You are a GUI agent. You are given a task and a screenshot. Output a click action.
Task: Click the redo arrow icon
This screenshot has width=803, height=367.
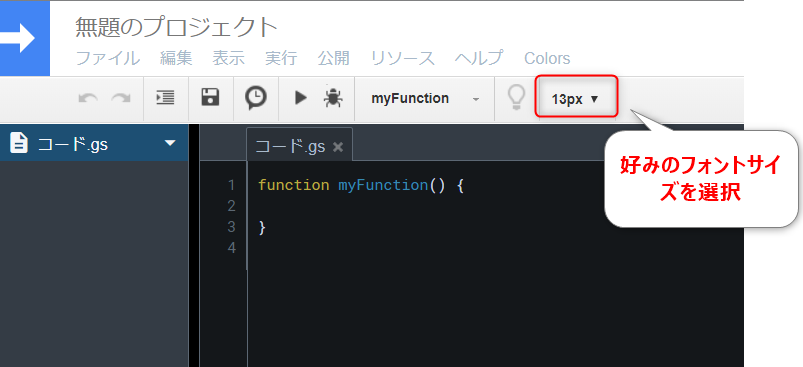point(121,98)
